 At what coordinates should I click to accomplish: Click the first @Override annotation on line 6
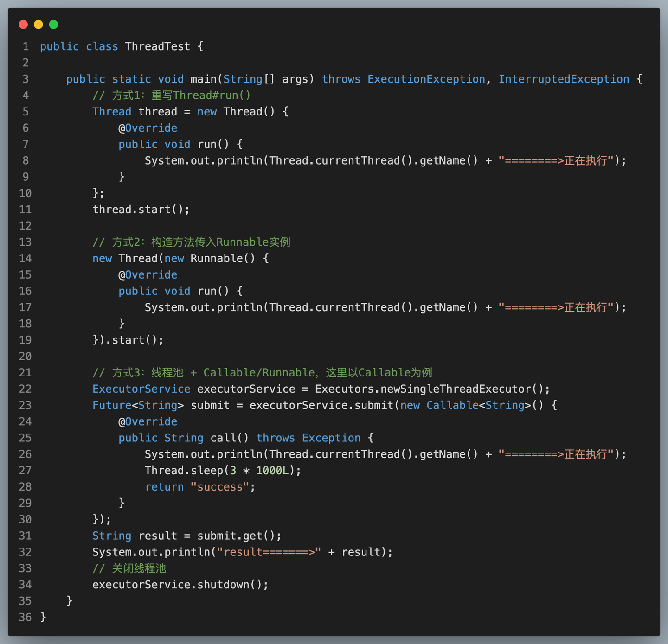tap(148, 128)
